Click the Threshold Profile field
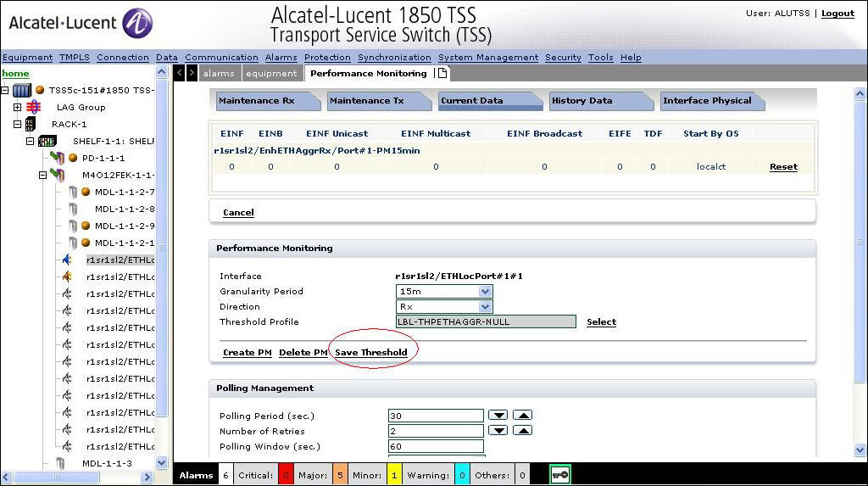Image resolution: width=868 pixels, height=486 pixels. [x=486, y=322]
